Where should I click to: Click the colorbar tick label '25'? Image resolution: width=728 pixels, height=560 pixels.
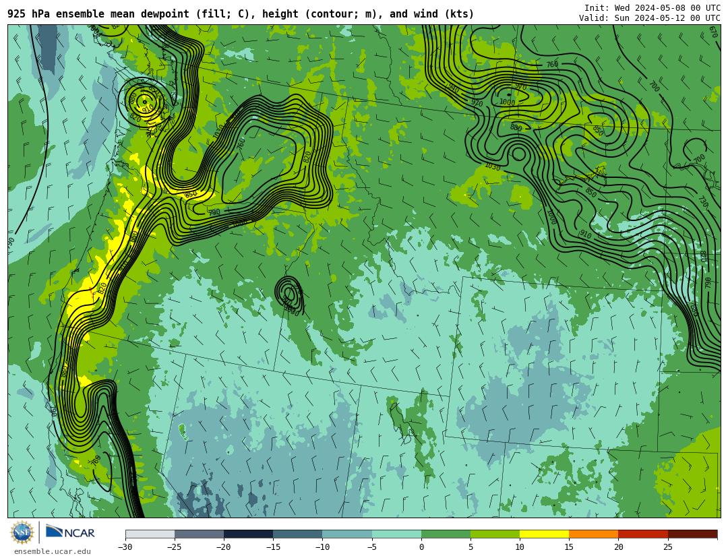pos(667,547)
